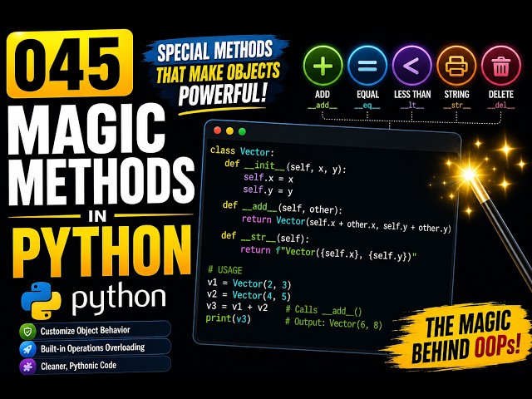The width and height of the screenshot is (532, 399).
Task: Click the __eq__ label below EQUAL
Action: pyautogui.click(x=367, y=106)
